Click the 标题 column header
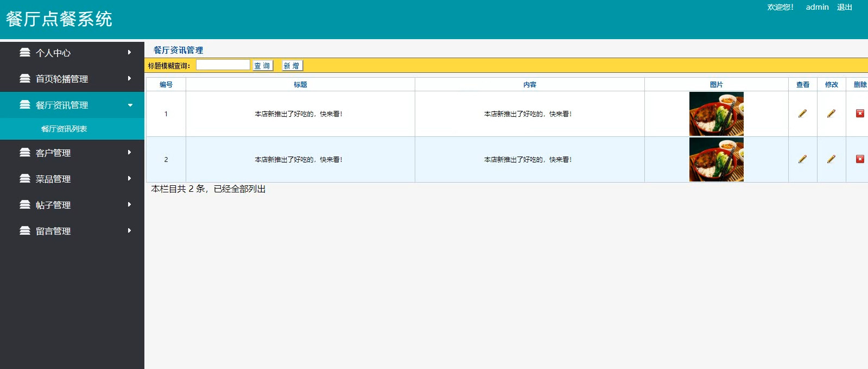 pos(300,84)
